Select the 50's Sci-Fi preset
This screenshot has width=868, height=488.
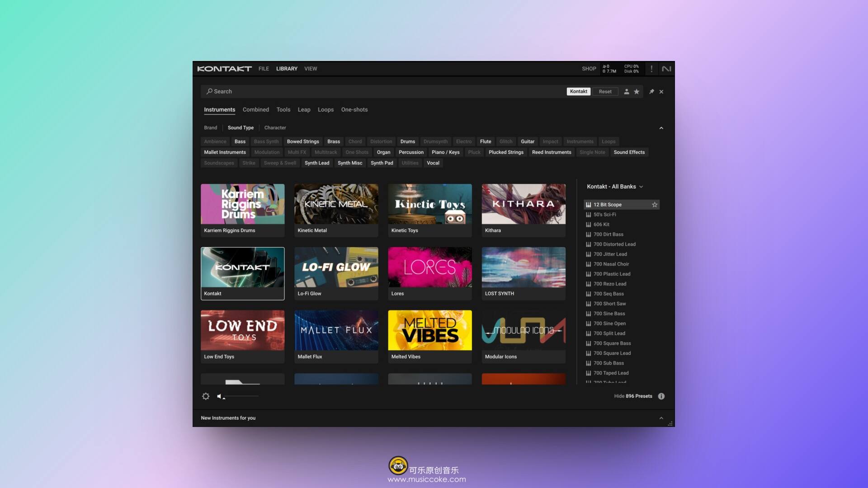[x=622, y=215]
